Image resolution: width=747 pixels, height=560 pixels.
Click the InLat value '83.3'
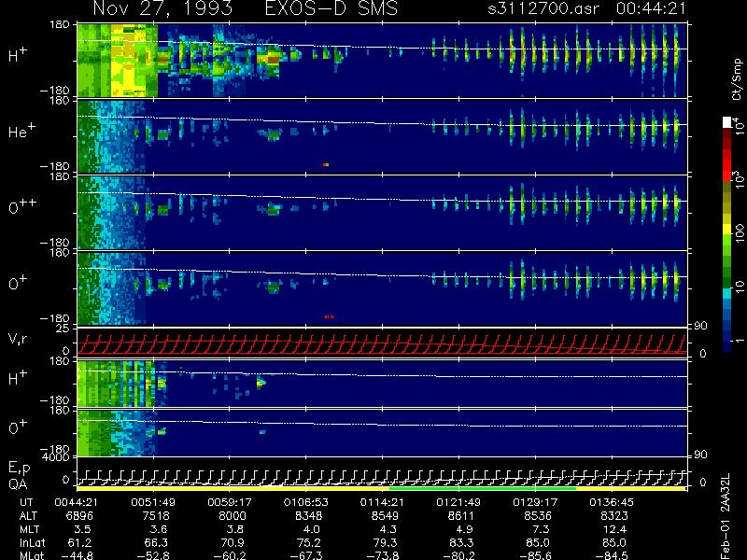[x=462, y=542]
